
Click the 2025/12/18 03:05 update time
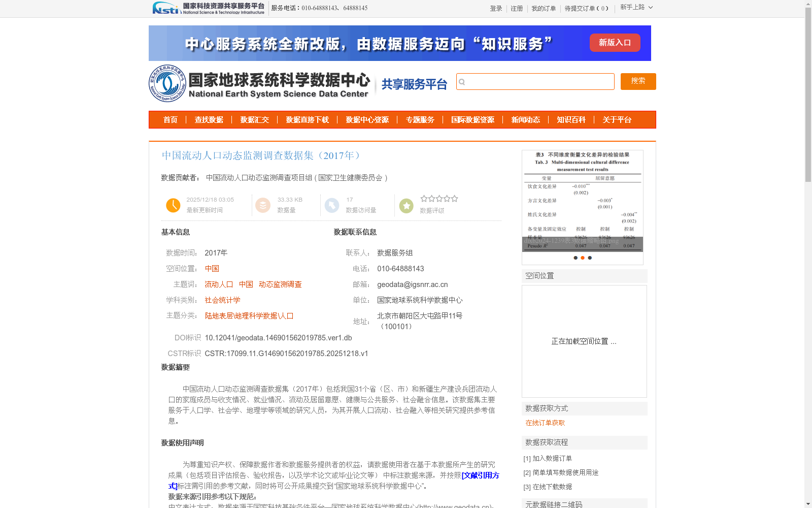coord(210,200)
